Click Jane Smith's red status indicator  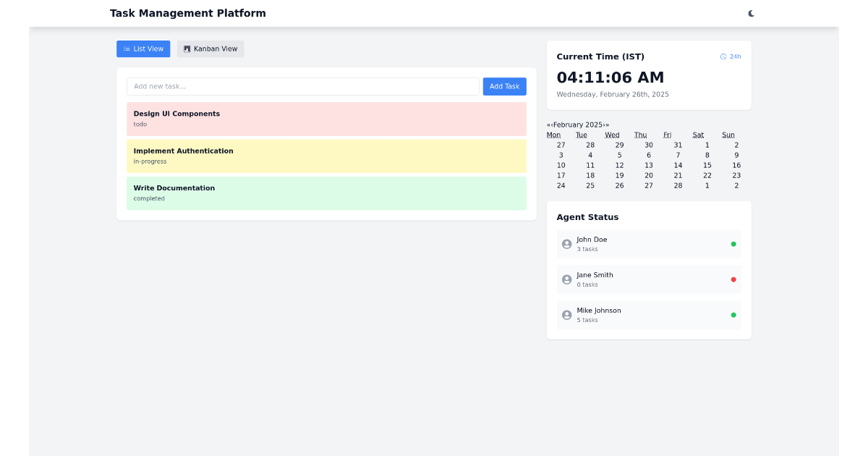(x=733, y=279)
